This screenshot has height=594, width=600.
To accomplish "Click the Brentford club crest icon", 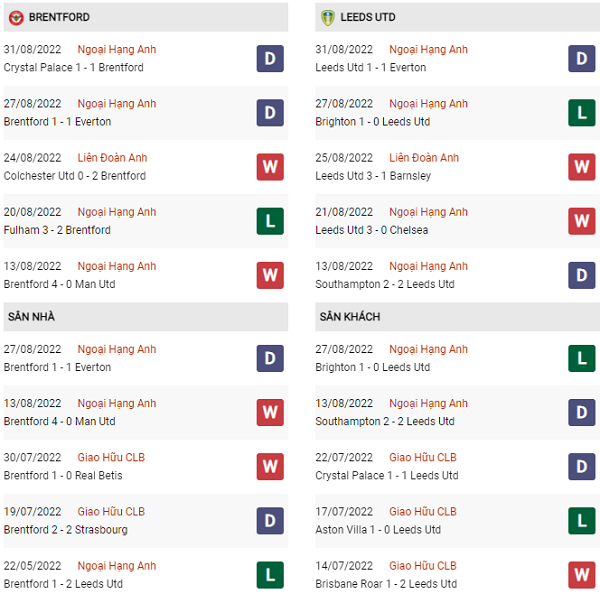I will pos(16,18).
